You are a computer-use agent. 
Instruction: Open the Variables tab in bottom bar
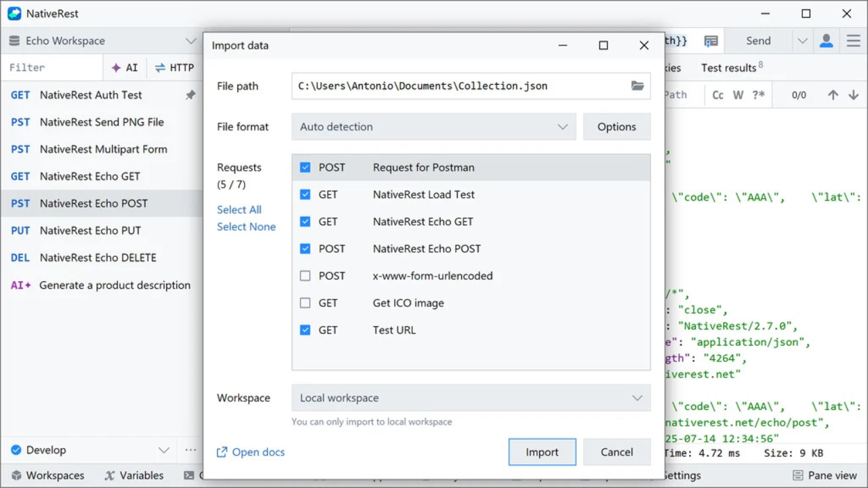point(134,476)
